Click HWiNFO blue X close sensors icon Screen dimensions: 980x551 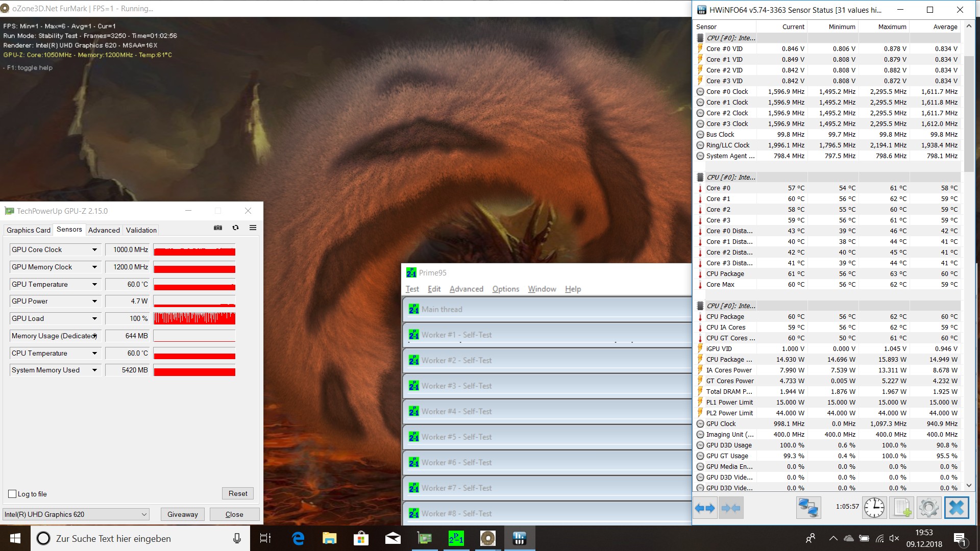[x=956, y=508]
